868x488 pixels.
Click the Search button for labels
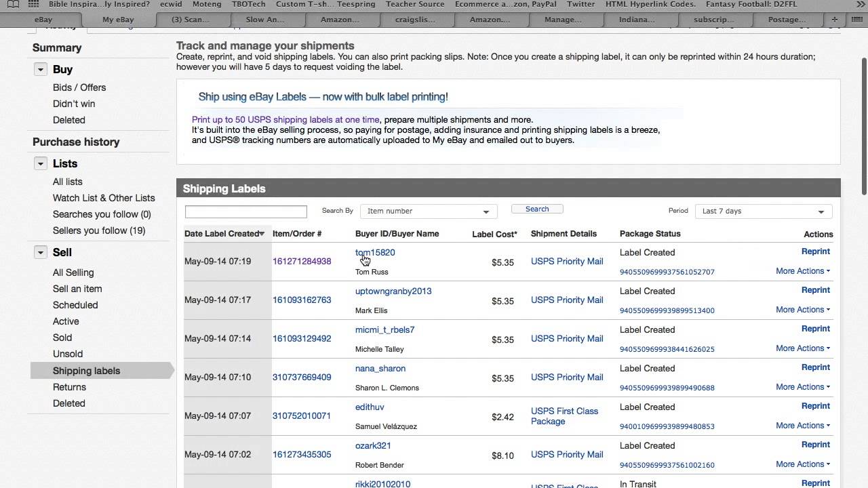click(537, 209)
